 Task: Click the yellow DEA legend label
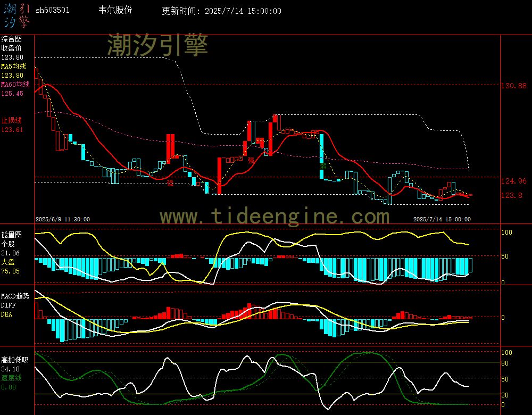tap(7, 314)
